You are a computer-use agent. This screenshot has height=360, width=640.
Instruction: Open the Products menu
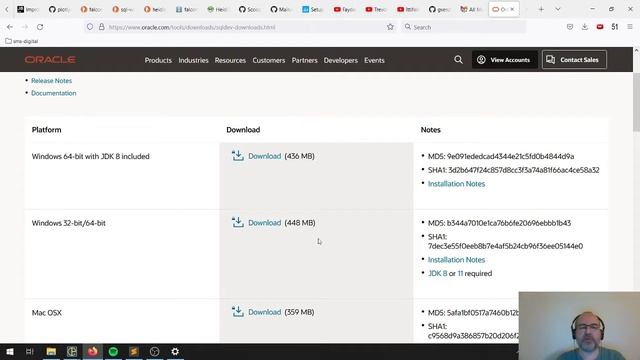coord(158,60)
